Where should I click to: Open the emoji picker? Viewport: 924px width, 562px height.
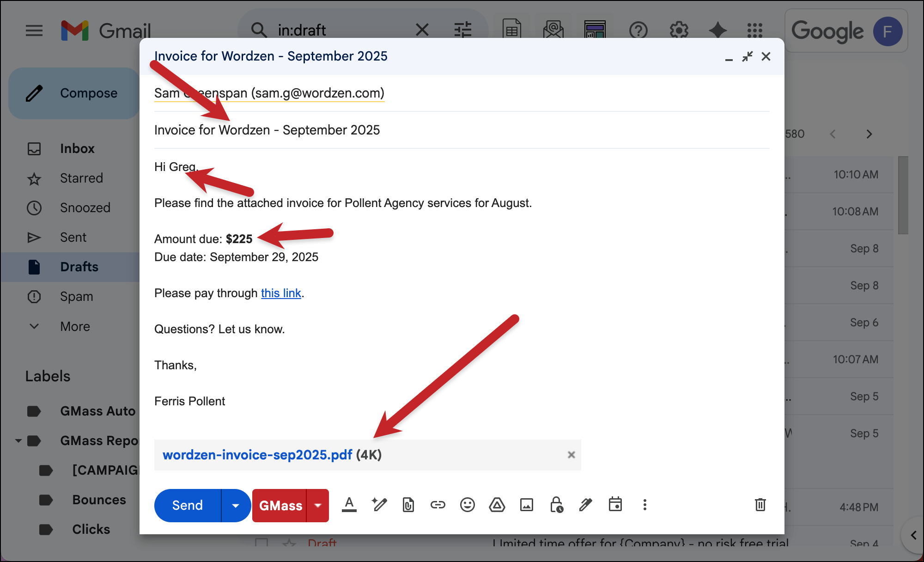coord(467,505)
